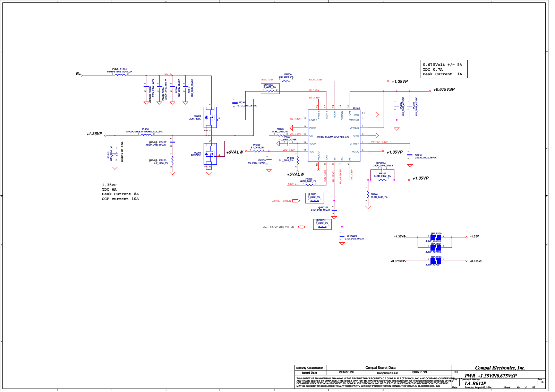Click the PR210 vertical resistor symbol

(297, 160)
